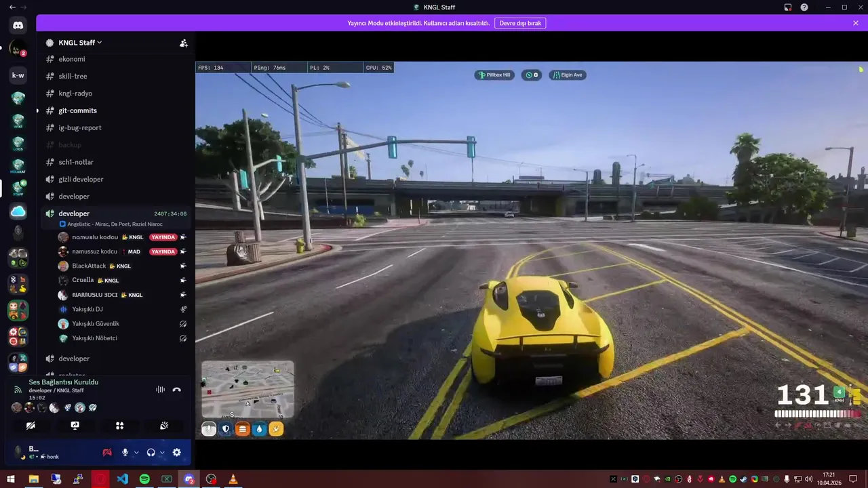Open Steam icon in system tray
This screenshot has height=488, width=868.
point(743,479)
